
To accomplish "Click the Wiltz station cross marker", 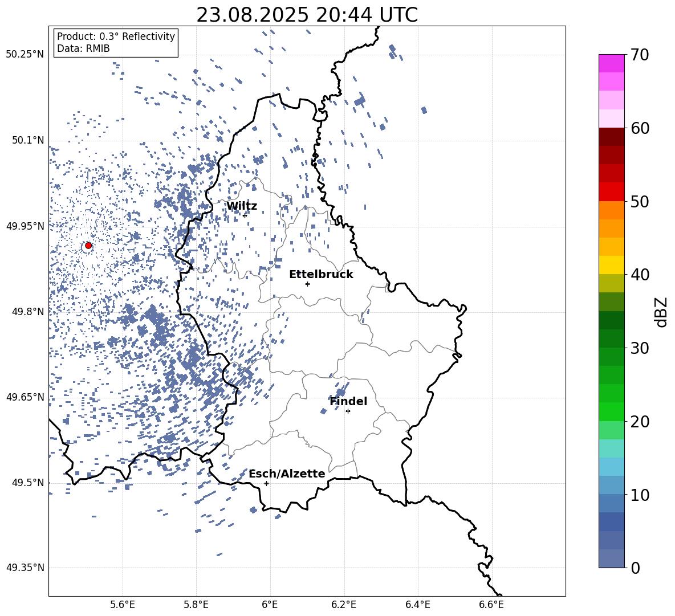I will [x=245, y=215].
